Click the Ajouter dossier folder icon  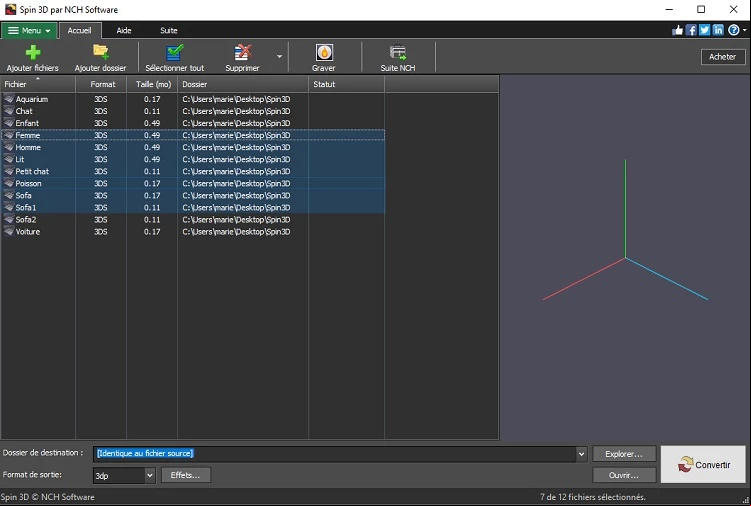[101, 52]
